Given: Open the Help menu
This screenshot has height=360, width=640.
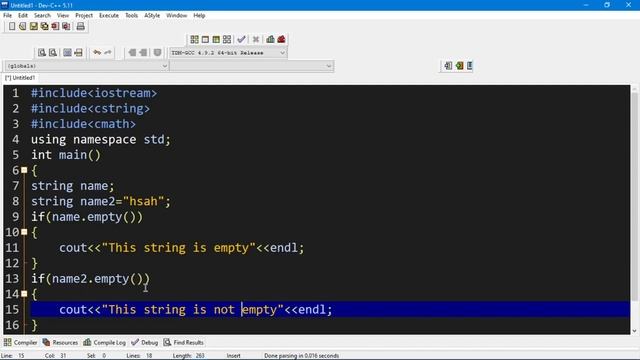Looking at the screenshot, I should [x=199, y=16].
